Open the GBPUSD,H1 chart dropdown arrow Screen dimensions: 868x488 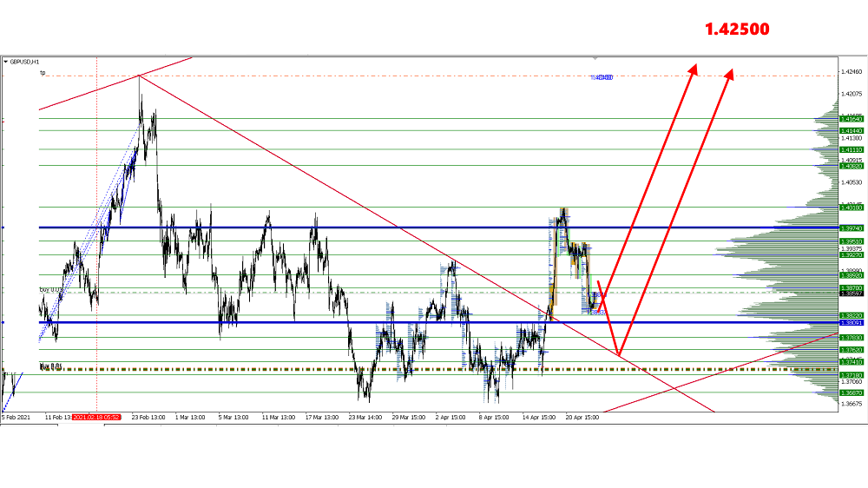[x=7, y=62]
